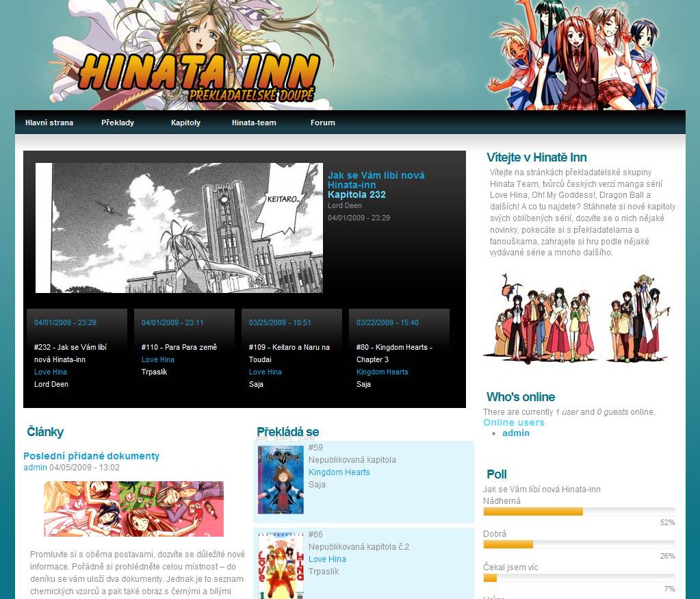
Task: Open '#109 - Keitaro a Naru na Toudai' entry
Action: tap(289, 353)
